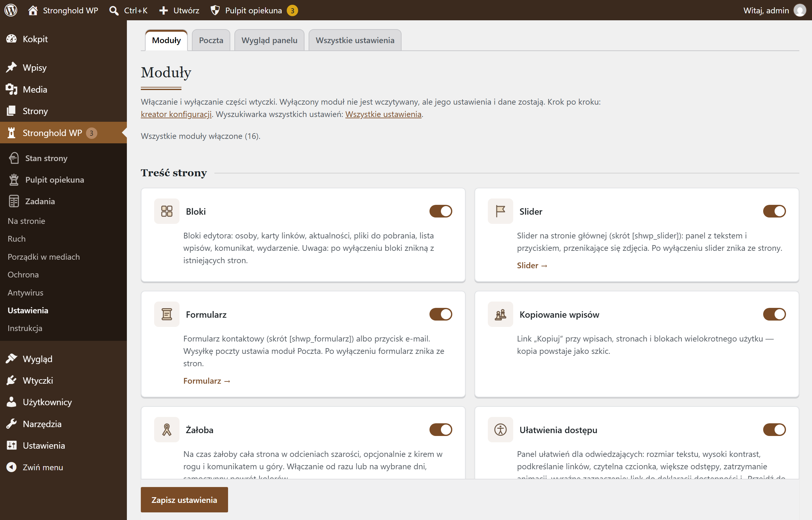
Task: Select the Moduły tab
Action: [x=166, y=40]
